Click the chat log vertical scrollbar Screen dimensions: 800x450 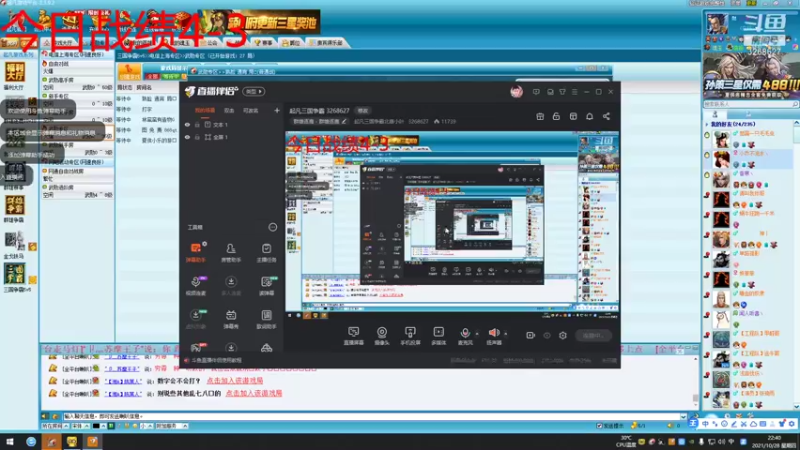point(695,380)
